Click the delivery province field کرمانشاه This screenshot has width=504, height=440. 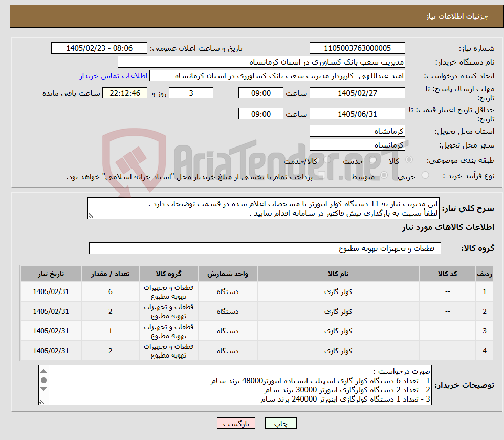[357, 131]
